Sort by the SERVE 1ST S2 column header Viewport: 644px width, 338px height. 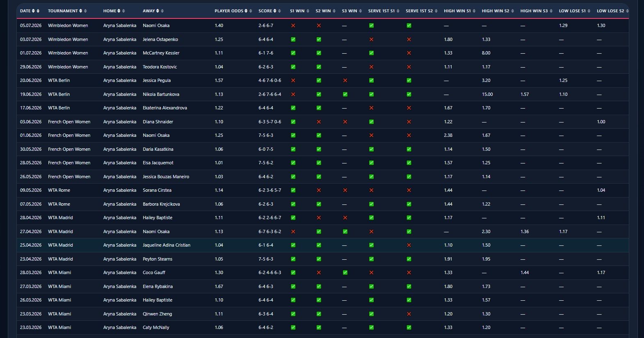pyautogui.click(x=421, y=11)
